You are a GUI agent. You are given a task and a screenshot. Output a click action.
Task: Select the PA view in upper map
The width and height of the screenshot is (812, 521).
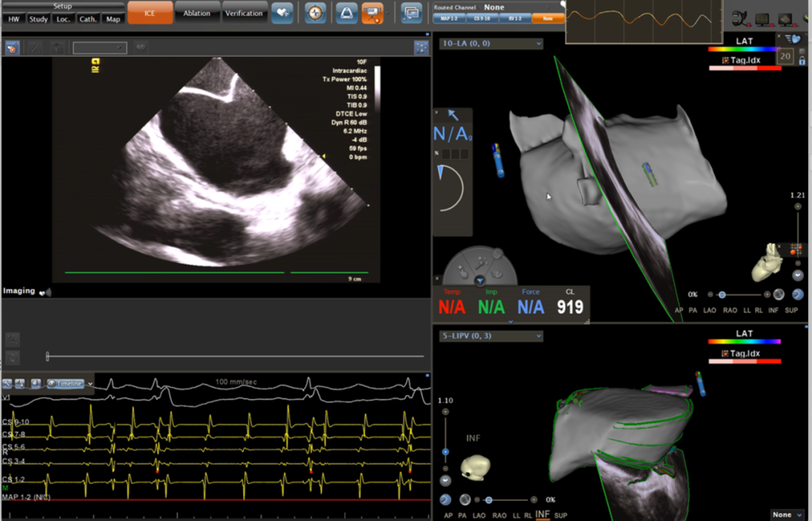click(693, 310)
